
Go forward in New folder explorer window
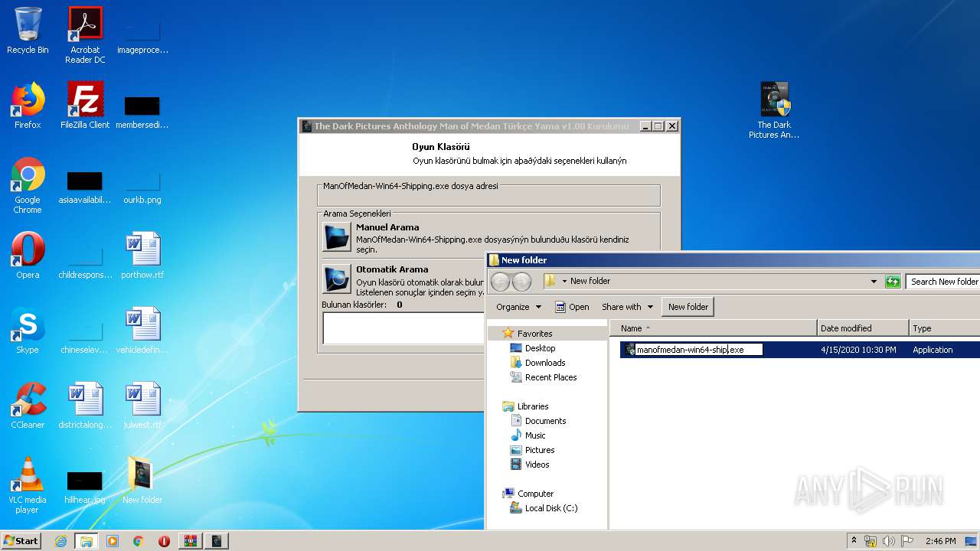click(x=521, y=282)
